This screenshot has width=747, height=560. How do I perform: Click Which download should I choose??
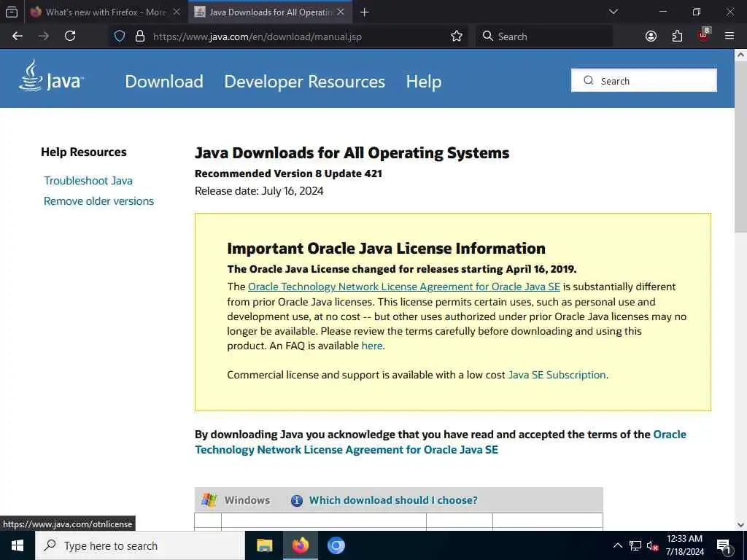(x=393, y=500)
